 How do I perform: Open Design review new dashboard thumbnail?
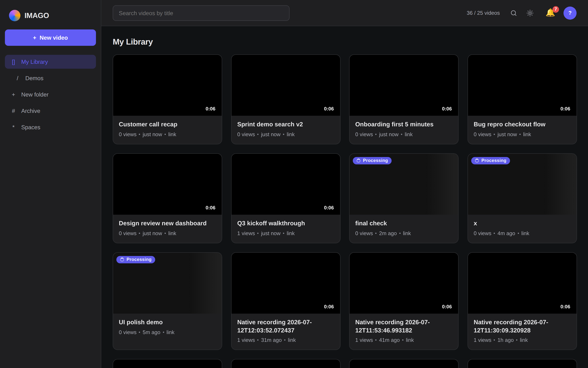[x=167, y=184]
